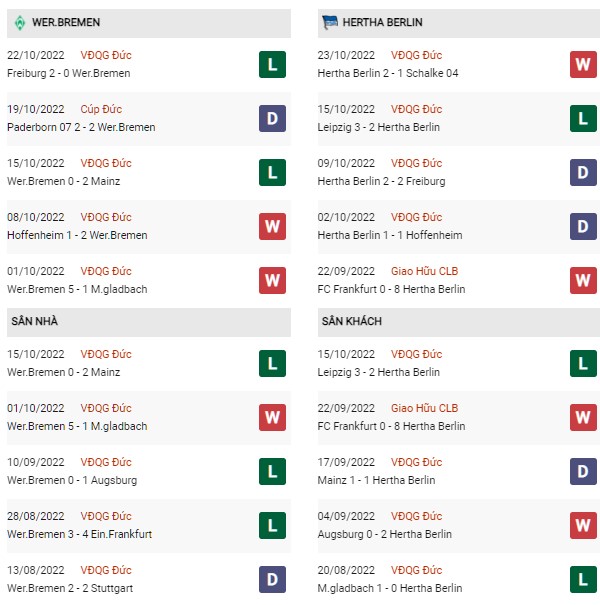The image size is (600, 605).
Task: Click the Hertha Berlin flag logo
Action: tap(330, 22)
